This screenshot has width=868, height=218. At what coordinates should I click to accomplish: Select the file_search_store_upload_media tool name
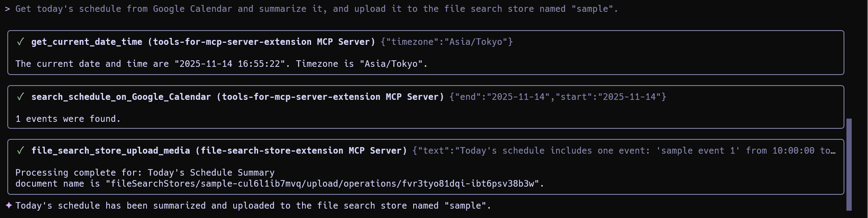pos(110,151)
